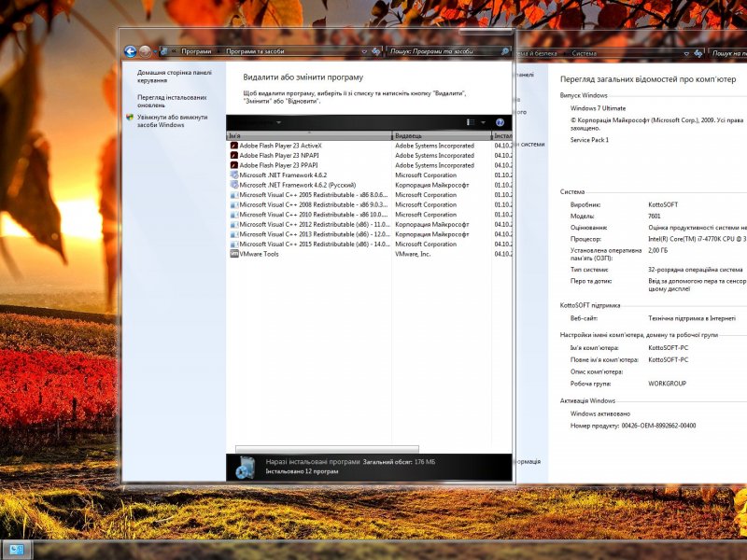Click the Visual C++ 2005 Redistributable icon
This screenshot has height=560, width=747.
[x=234, y=195]
